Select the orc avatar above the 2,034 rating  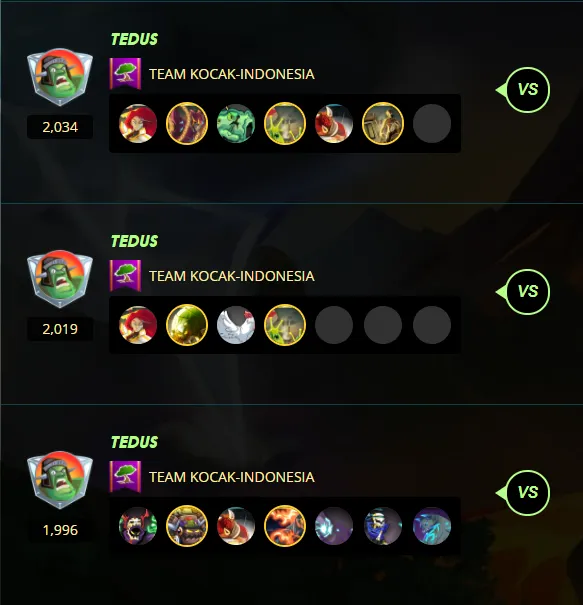(60, 77)
